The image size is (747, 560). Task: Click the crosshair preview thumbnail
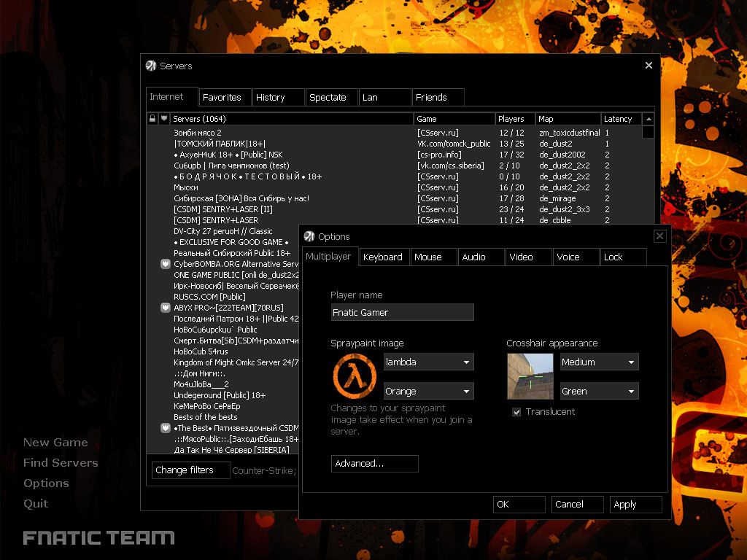click(530, 376)
